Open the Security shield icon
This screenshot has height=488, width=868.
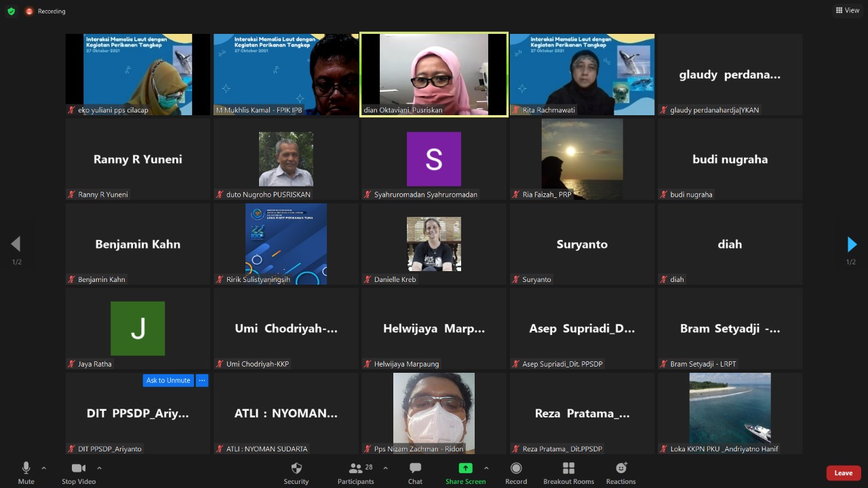click(296, 468)
